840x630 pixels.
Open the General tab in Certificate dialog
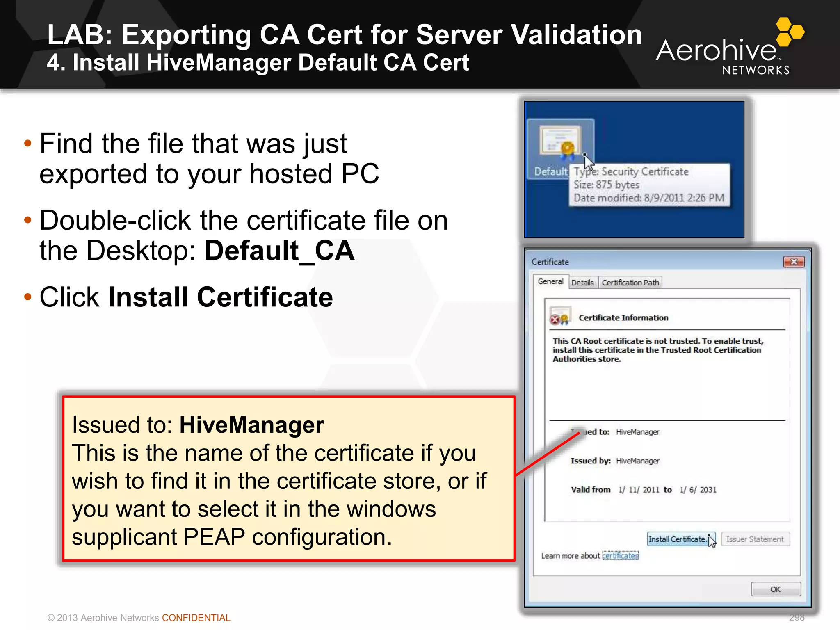pyautogui.click(x=550, y=281)
